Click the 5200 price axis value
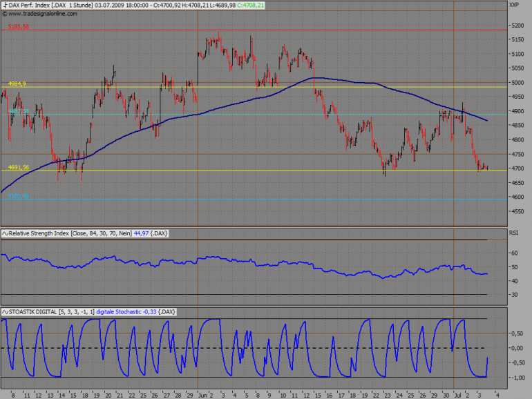Viewport: 532px width, 399px height. [517, 26]
